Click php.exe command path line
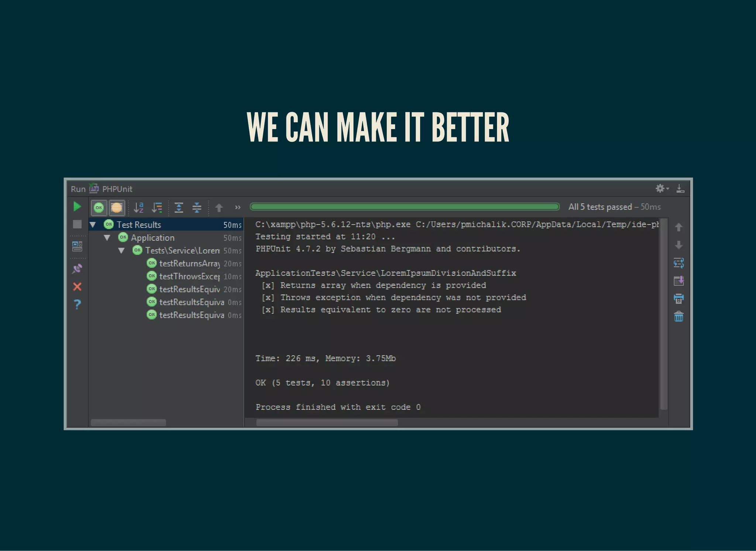This screenshot has width=756, height=551. 457,225
